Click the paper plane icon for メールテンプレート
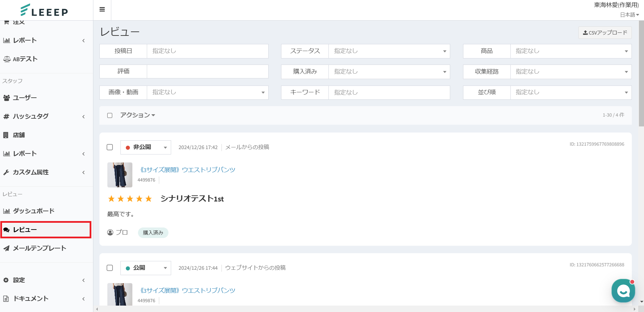The height and width of the screenshot is (312, 644). pyautogui.click(x=6, y=248)
